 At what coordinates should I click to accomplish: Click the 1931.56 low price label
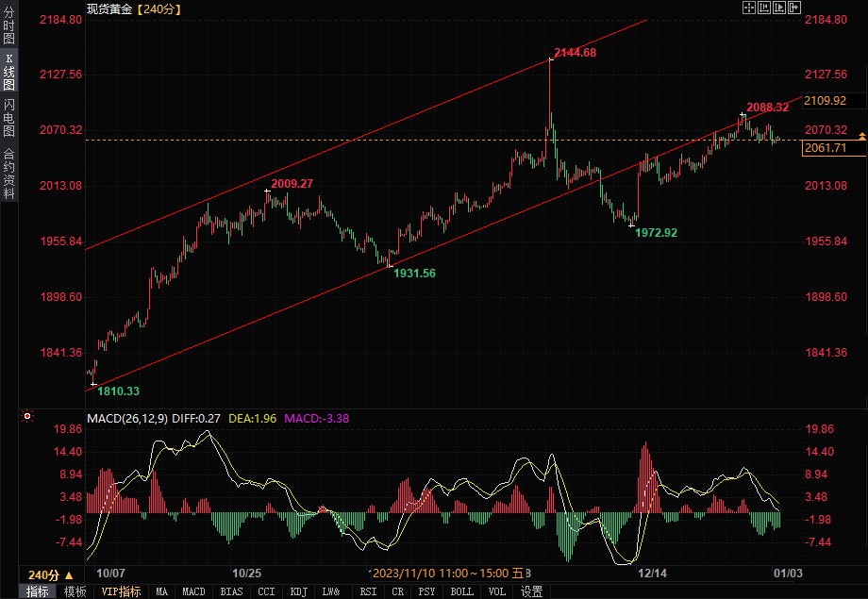click(414, 273)
